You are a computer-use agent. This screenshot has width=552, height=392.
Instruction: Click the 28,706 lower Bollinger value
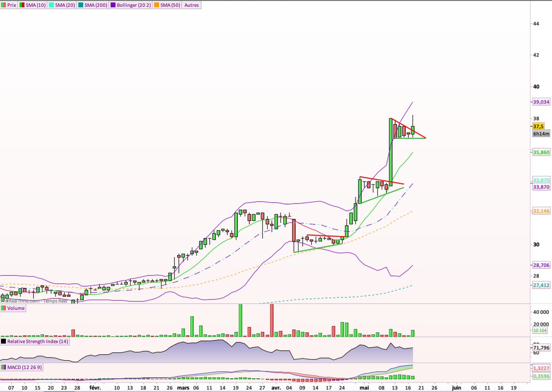[541, 266]
